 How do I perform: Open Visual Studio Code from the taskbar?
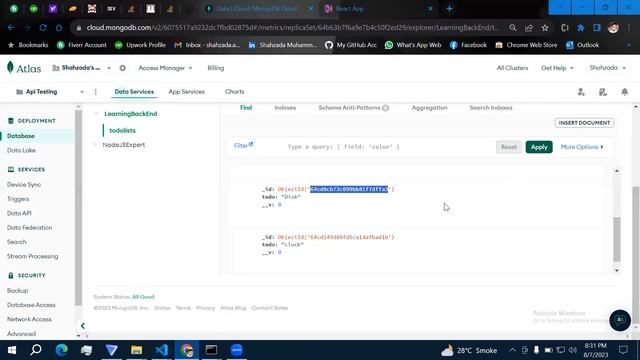click(162, 350)
